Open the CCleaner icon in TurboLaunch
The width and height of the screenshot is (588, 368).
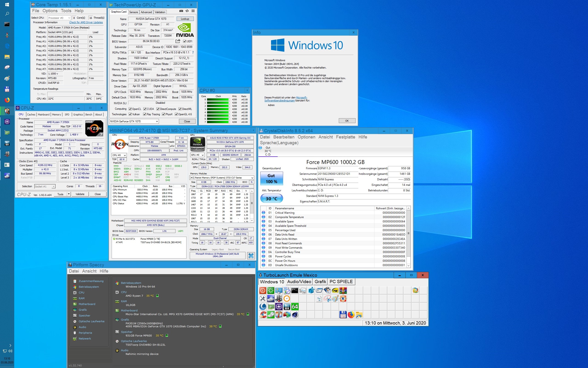[263, 314]
